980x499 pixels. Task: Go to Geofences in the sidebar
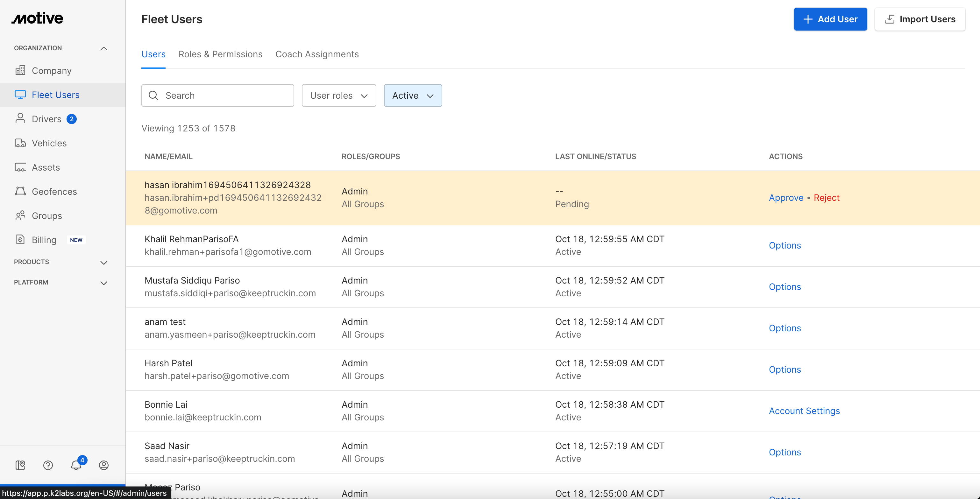pos(54,191)
